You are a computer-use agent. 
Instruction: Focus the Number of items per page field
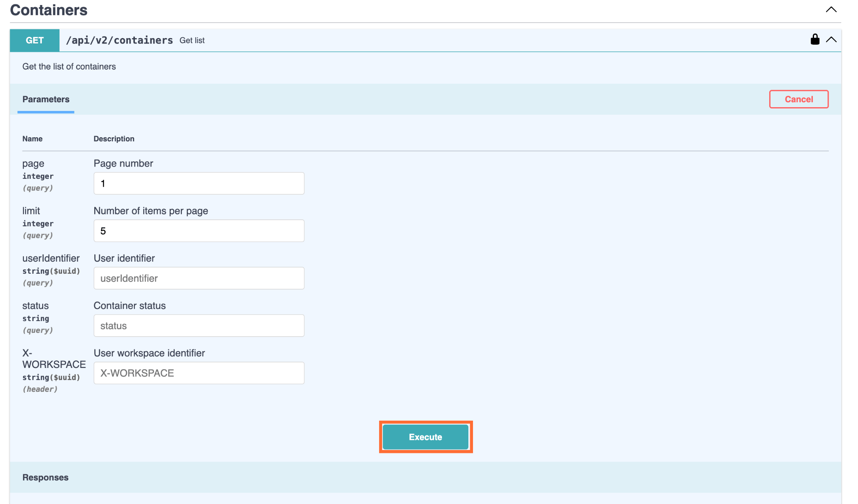pos(199,231)
